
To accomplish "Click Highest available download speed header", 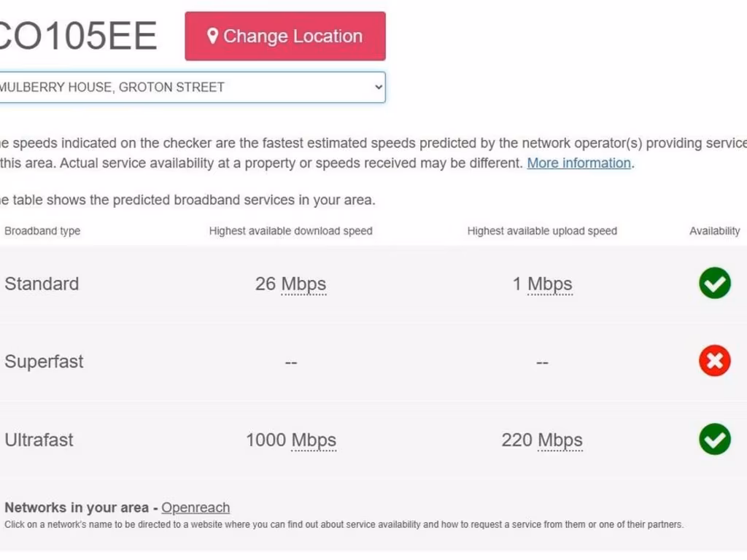I will click(290, 231).
